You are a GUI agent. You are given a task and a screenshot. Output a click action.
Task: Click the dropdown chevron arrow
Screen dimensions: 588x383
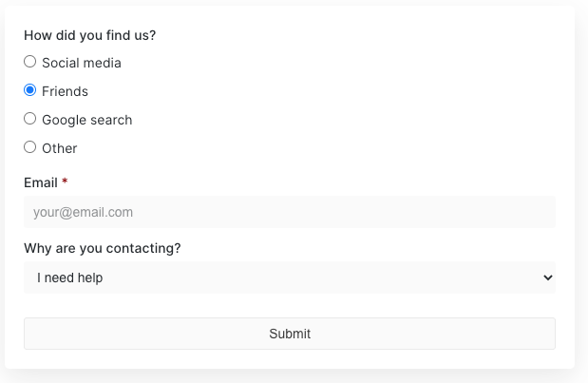click(547, 278)
